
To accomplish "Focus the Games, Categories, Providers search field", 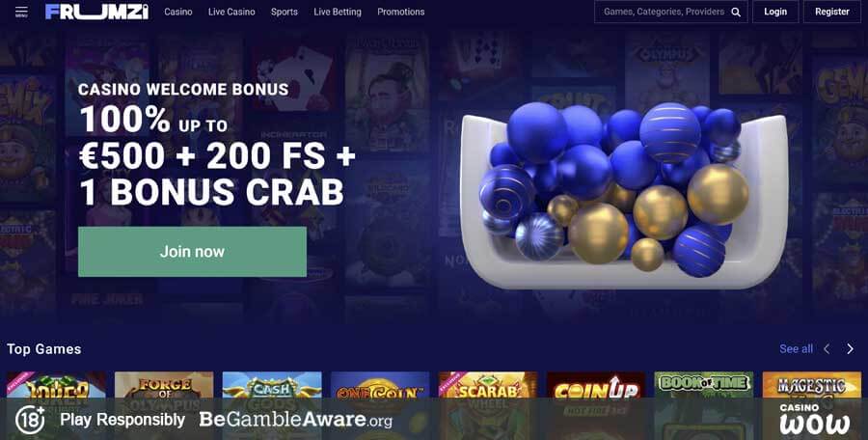I will (x=664, y=12).
